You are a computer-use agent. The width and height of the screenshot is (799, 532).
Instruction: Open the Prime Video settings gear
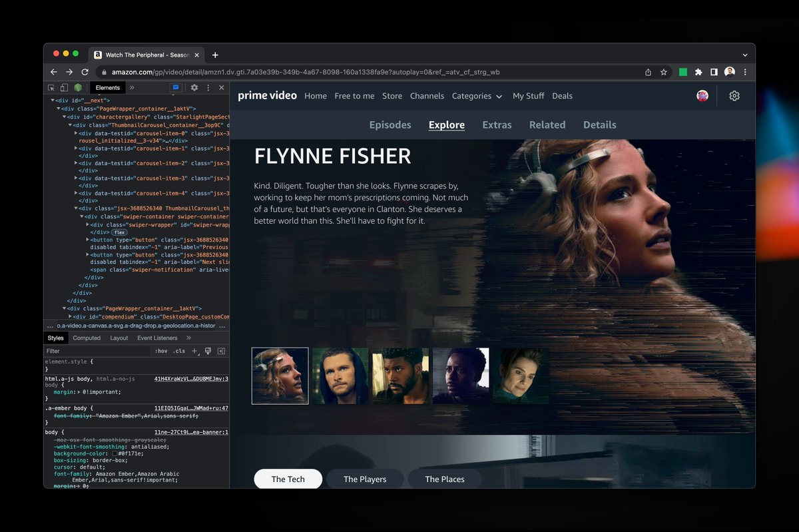(734, 96)
